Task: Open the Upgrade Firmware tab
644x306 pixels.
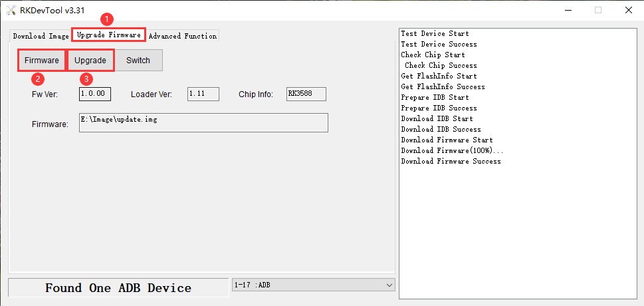Action: coord(108,35)
